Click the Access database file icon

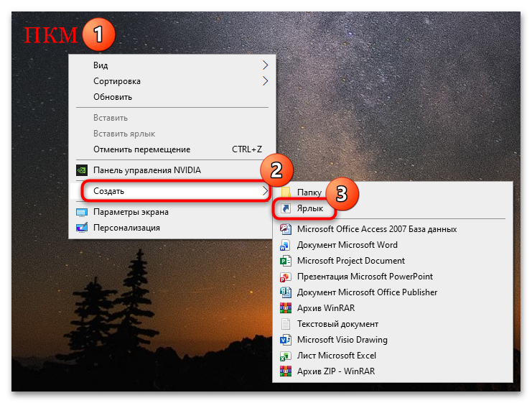pyautogui.click(x=286, y=229)
